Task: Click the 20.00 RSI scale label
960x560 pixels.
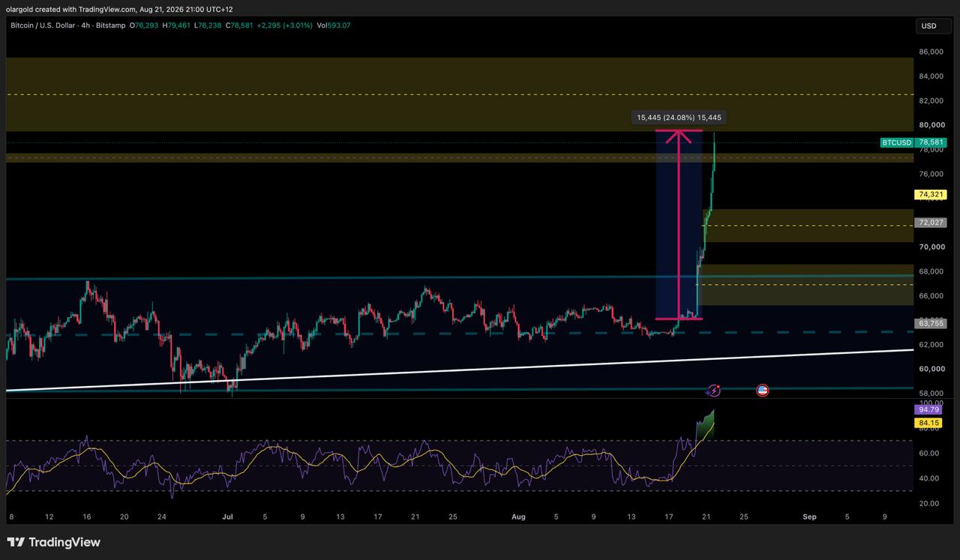Action: 928,503
